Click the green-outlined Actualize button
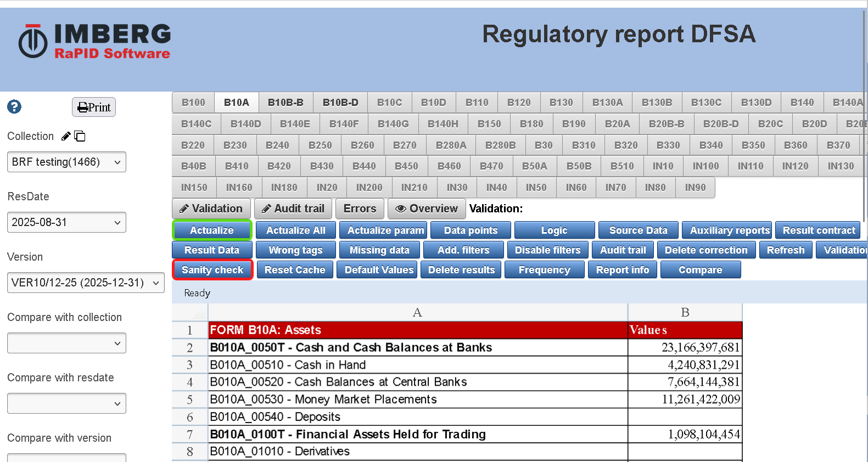The image size is (868, 462). click(212, 230)
